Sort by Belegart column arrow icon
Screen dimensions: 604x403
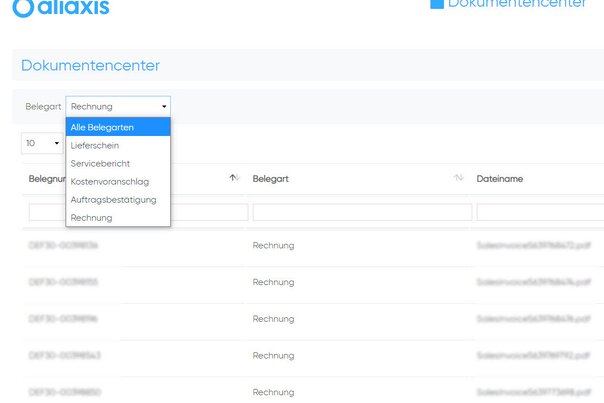[x=458, y=178]
